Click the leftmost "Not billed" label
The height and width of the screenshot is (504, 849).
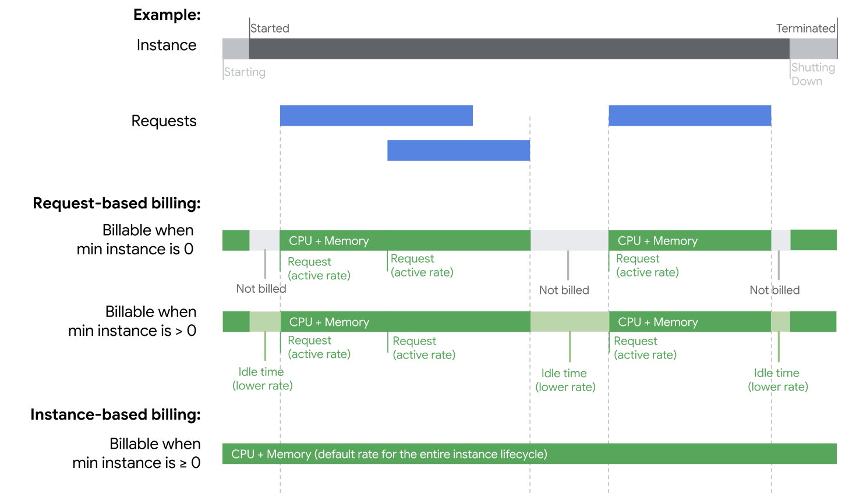click(261, 289)
